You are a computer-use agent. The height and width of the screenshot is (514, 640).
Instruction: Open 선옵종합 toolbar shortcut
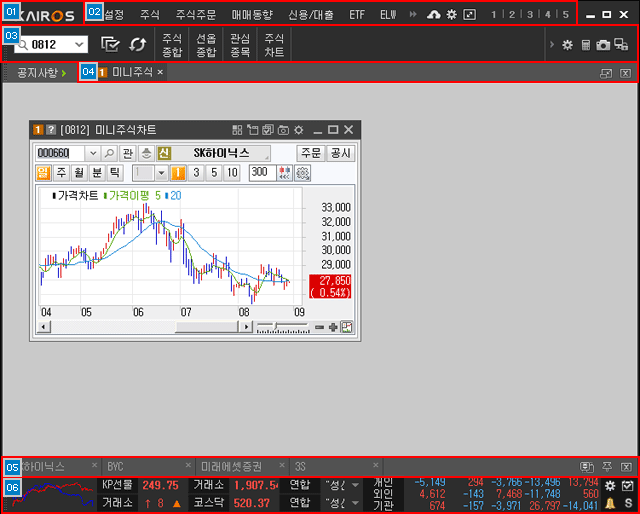click(206, 45)
